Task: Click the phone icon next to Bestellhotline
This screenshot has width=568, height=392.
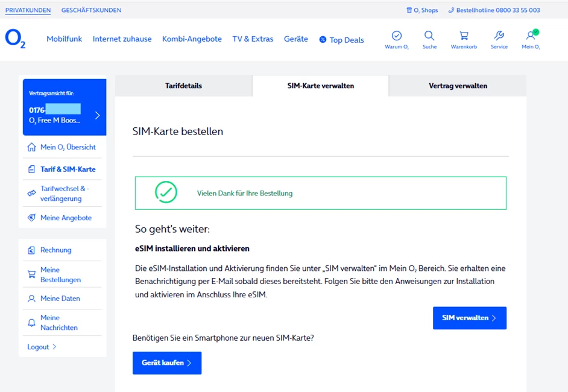Action: coord(451,10)
